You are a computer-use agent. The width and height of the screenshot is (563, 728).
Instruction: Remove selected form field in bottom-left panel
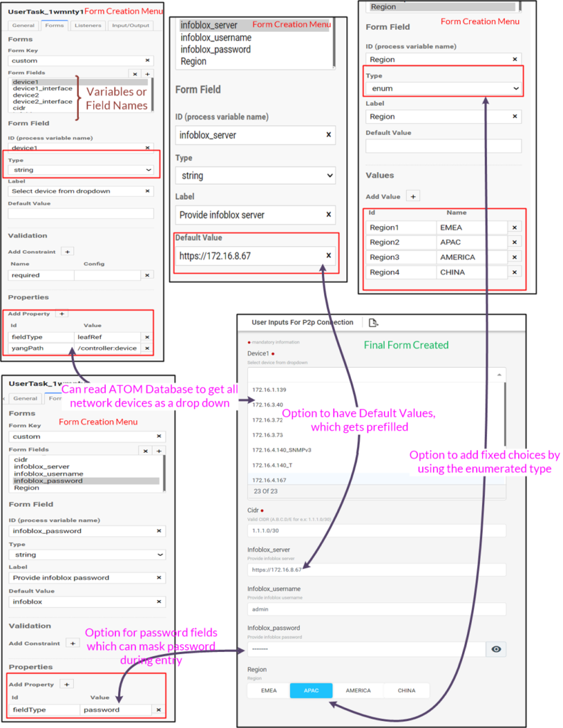coord(146,451)
